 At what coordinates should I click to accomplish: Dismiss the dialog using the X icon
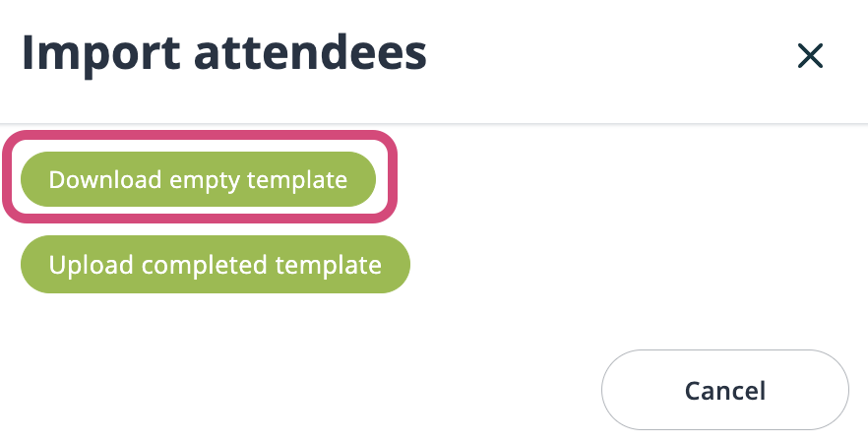[810, 56]
